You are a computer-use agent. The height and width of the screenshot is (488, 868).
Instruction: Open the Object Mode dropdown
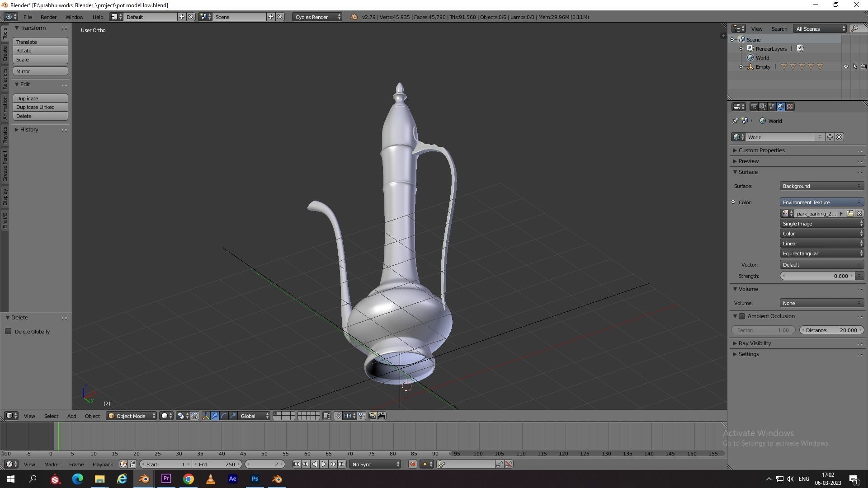[131, 416]
